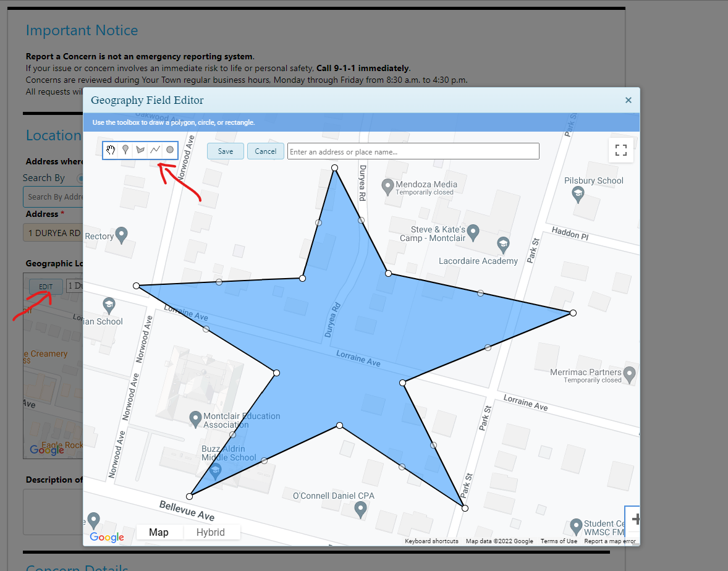
Task: Select the polyline drawing tool
Action: click(155, 150)
